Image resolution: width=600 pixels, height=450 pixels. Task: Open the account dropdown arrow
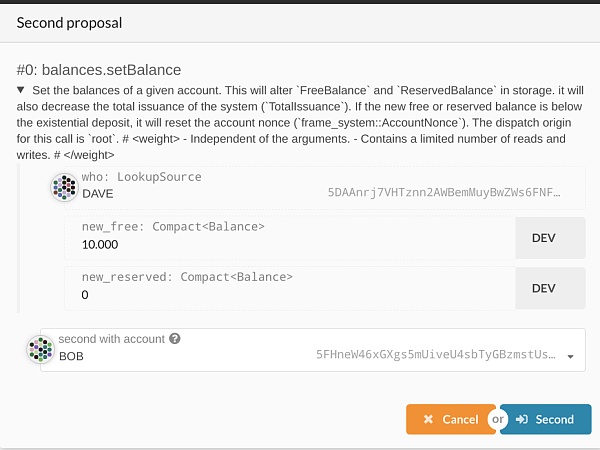click(x=571, y=356)
